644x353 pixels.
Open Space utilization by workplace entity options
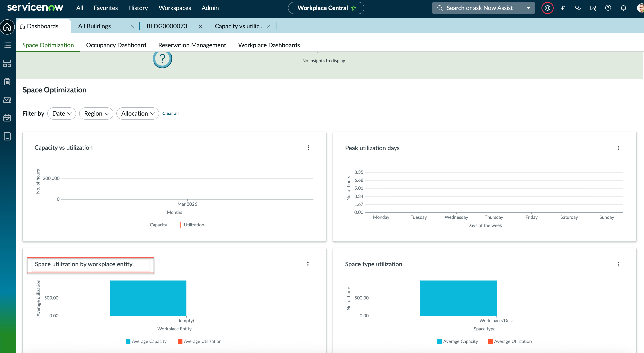point(308,264)
